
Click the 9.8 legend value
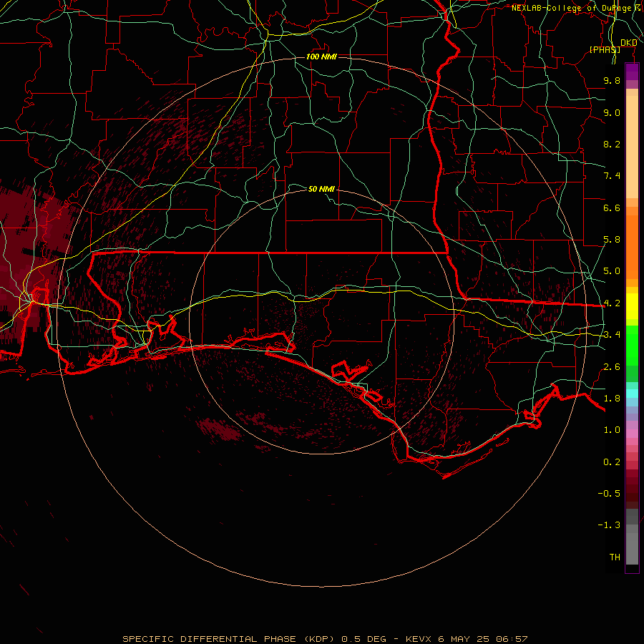pos(612,80)
